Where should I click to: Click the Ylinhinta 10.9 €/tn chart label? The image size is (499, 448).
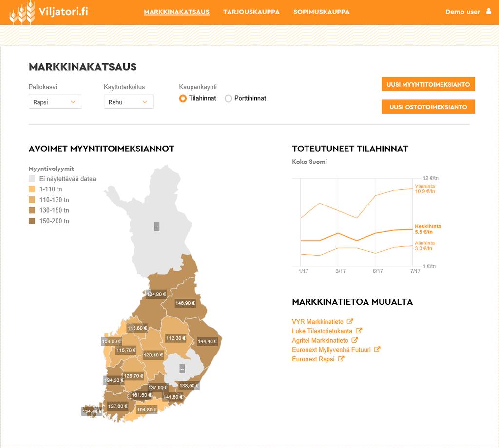[424, 188]
